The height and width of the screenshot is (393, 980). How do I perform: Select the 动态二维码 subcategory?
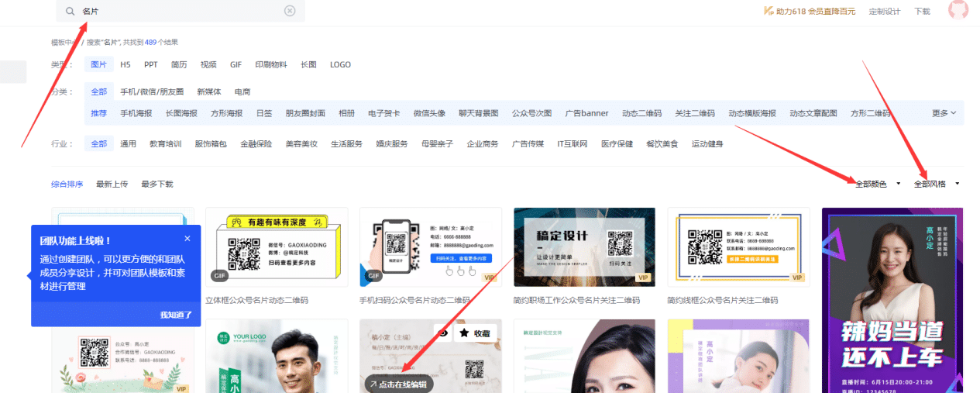point(641,113)
